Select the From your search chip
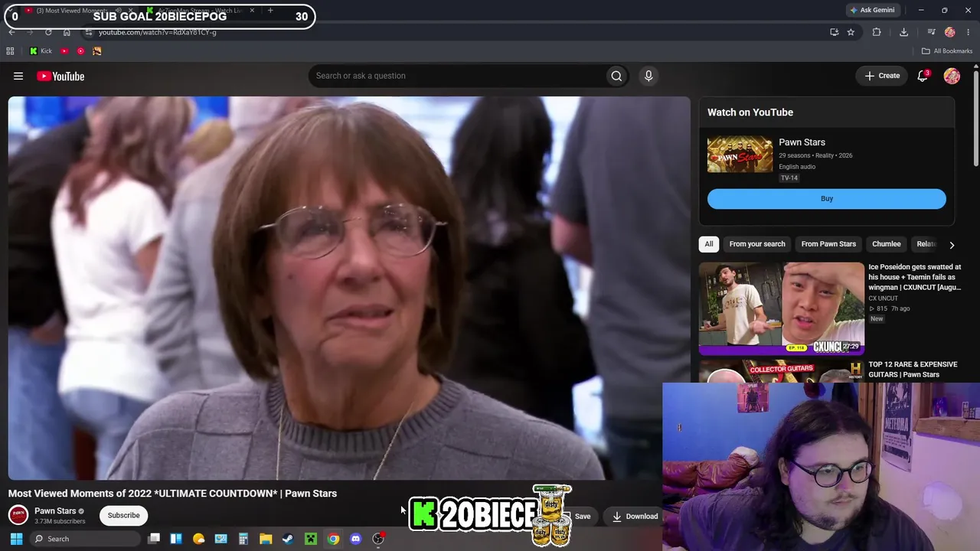The width and height of the screenshot is (980, 551). pyautogui.click(x=757, y=244)
